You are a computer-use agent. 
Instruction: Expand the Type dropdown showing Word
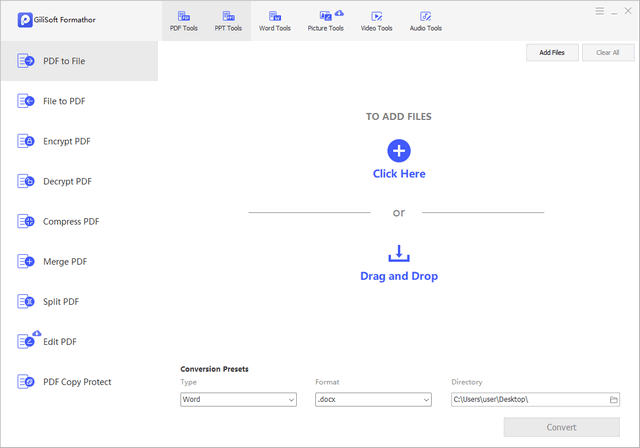tap(238, 400)
